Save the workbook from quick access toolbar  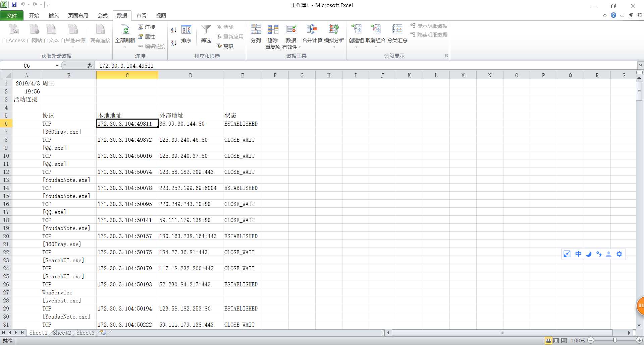tap(14, 5)
